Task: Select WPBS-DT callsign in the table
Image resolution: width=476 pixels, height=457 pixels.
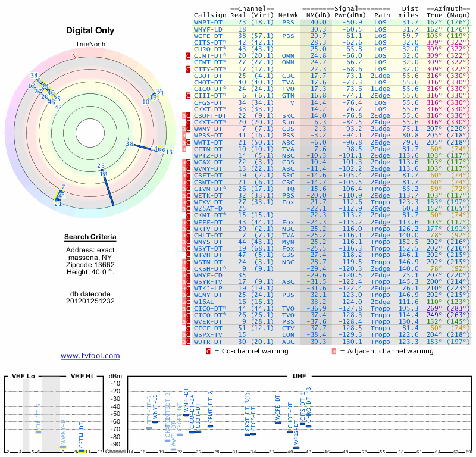Action: pyautogui.click(x=208, y=135)
